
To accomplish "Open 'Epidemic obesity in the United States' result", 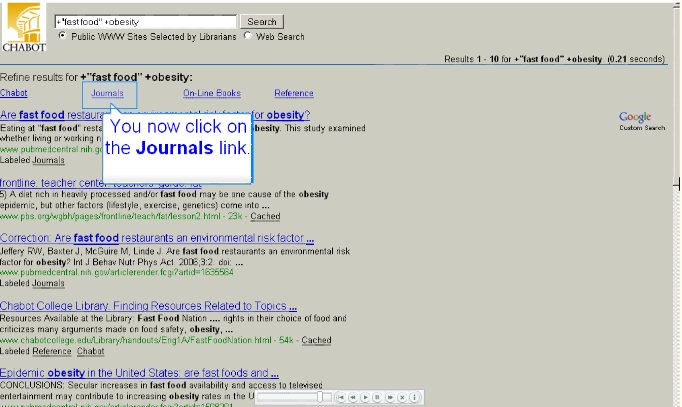I will pos(139,373).
